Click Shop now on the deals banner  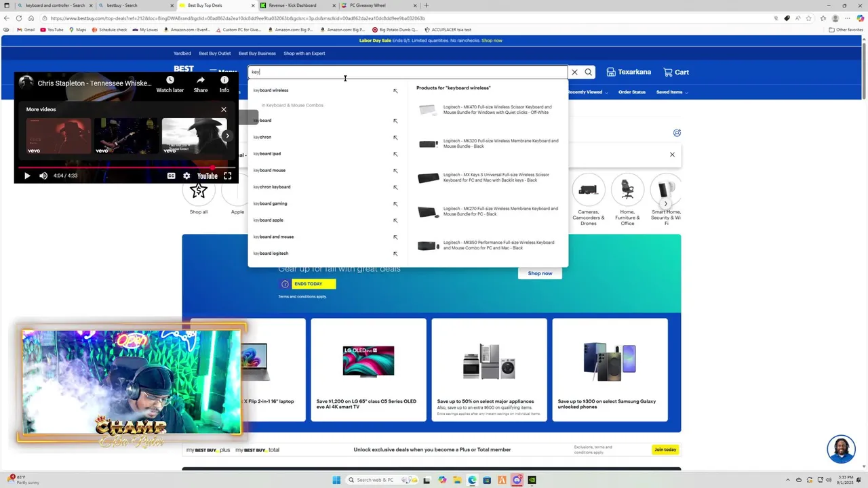click(540, 273)
